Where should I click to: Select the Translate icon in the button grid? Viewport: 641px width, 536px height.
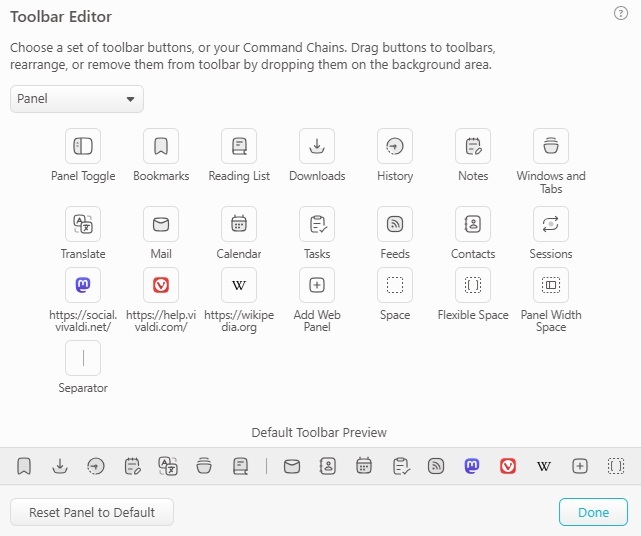coord(83,224)
